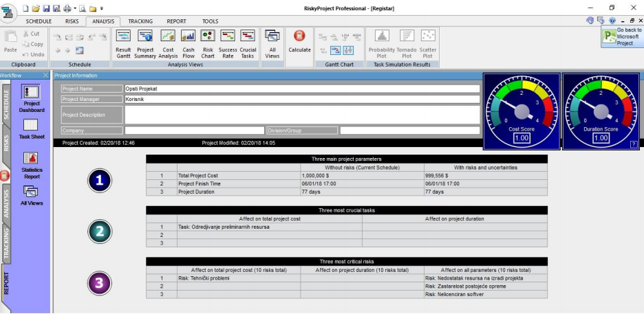Click the '999,556 $' cost value

[437, 175]
